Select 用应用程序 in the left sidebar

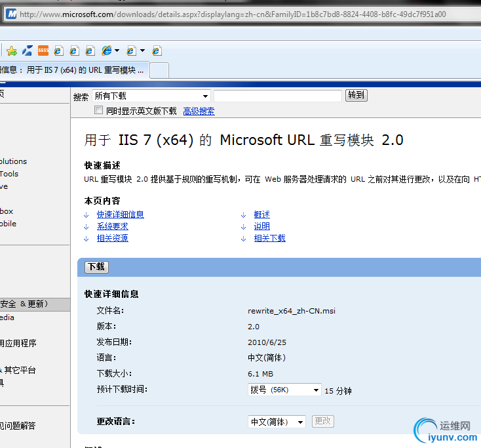[18, 343]
